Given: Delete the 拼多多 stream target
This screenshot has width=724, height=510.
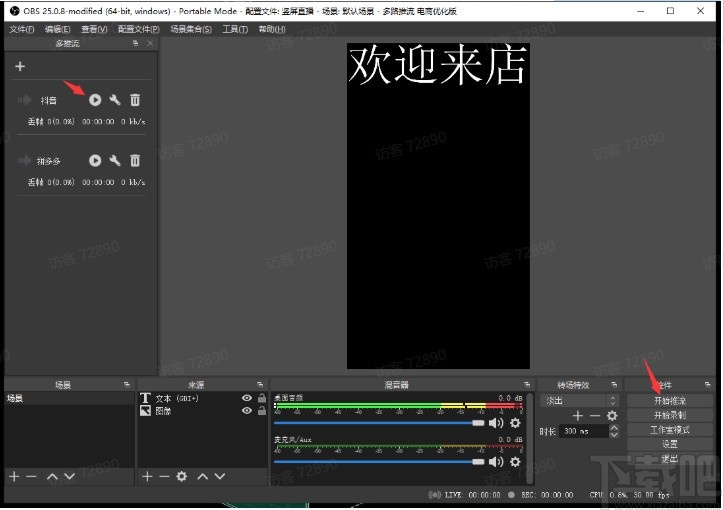Looking at the screenshot, I should click(x=135, y=160).
